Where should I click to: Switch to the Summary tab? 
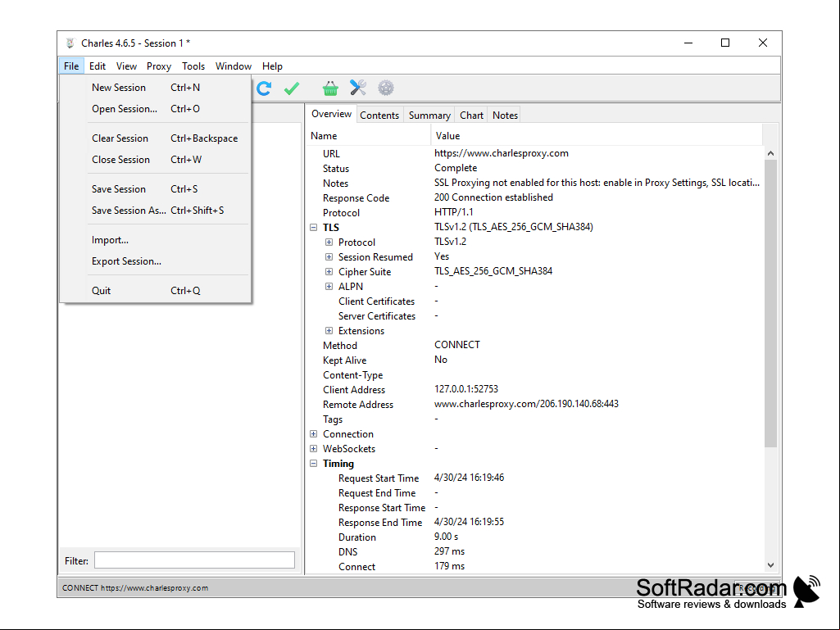[x=429, y=116]
